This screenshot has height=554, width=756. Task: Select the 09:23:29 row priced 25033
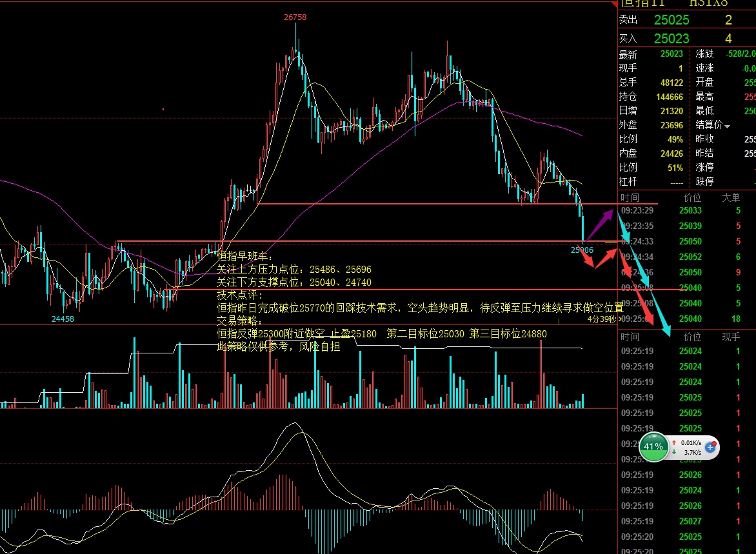pyautogui.click(x=686, y=211)
